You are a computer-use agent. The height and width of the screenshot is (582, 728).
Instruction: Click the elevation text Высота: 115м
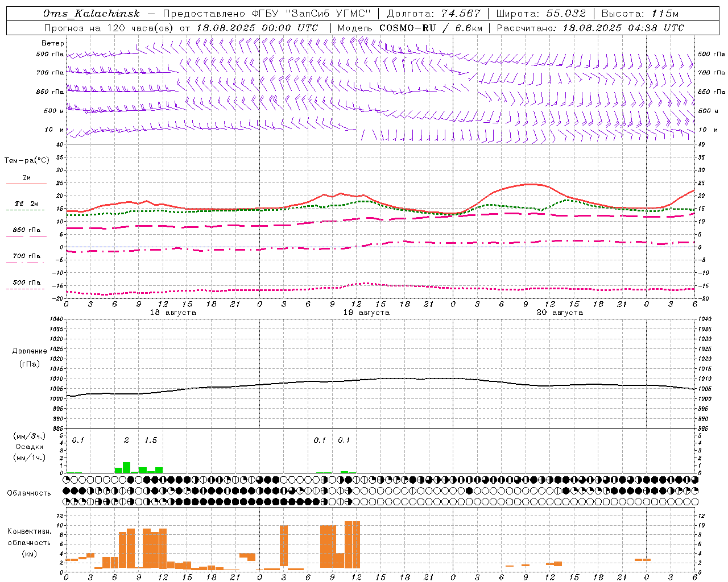(640, 14)
